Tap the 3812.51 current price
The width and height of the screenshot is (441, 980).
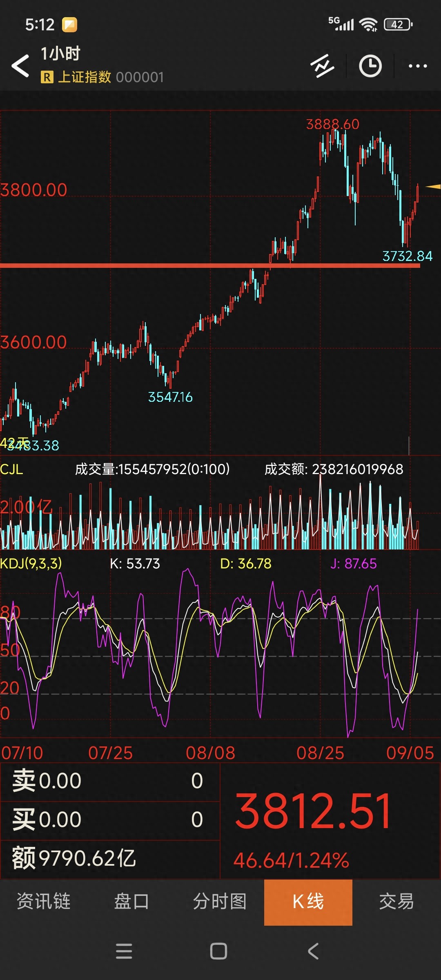pyautogui.click(x=314, y=811)
